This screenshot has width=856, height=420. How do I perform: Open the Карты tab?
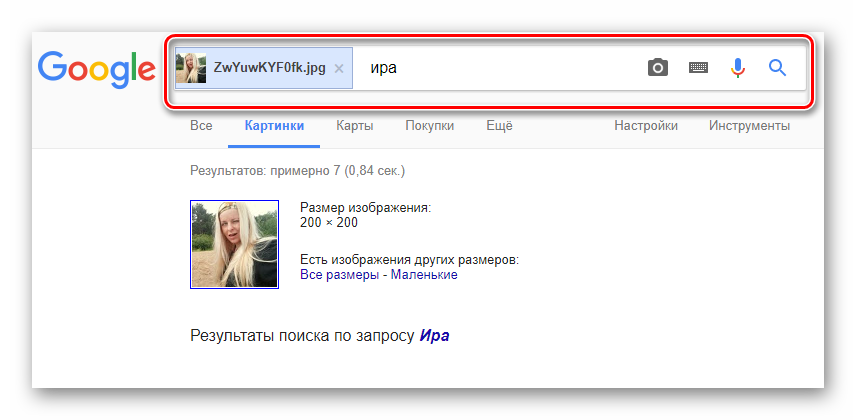(355, 126)
